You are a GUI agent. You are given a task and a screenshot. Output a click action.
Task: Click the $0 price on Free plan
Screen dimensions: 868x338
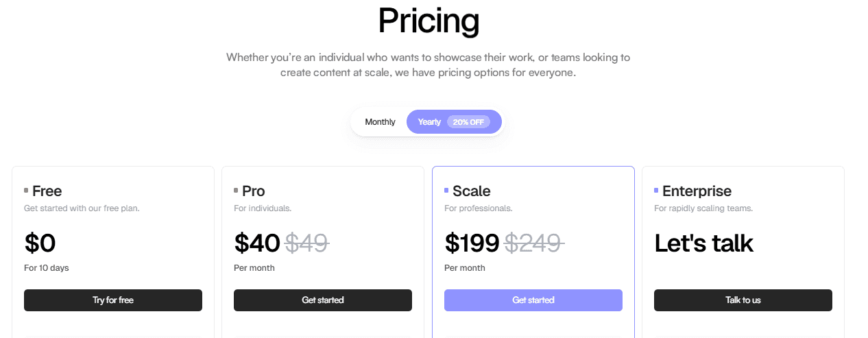coord(40,243)
